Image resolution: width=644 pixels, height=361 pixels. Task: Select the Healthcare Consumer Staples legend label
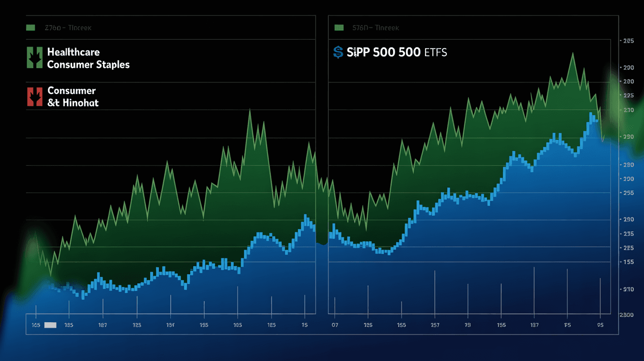88,58
